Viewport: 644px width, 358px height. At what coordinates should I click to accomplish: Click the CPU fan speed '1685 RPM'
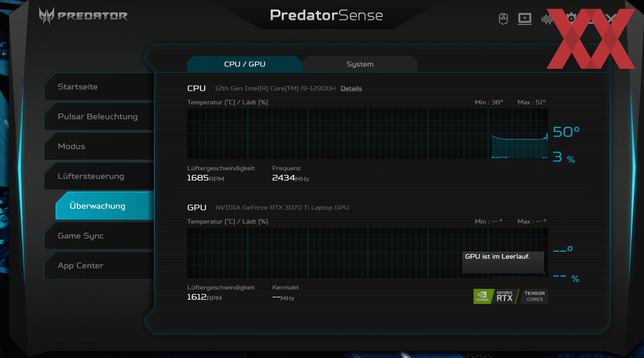[205, 178]
